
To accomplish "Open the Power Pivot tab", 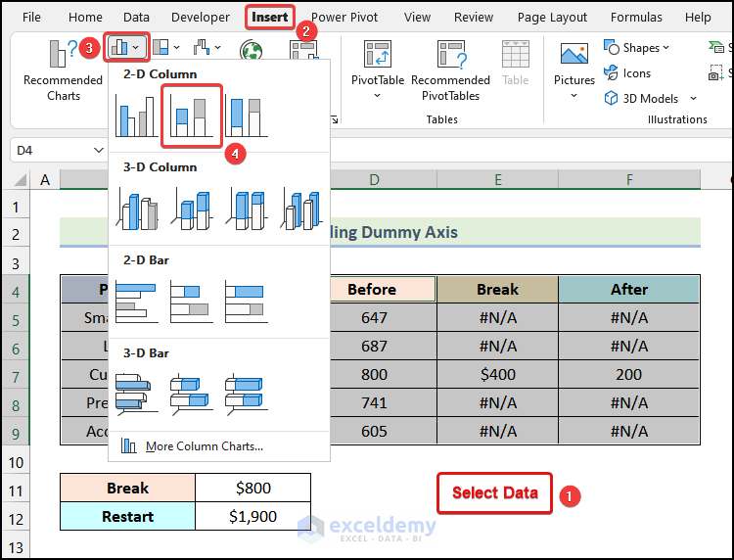I will [x=344, y=18].
